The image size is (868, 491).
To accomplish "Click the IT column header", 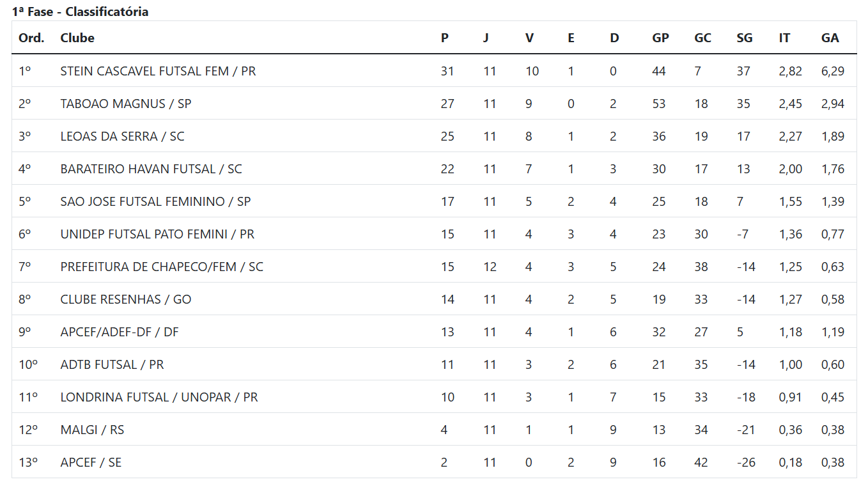I will point(784,38).
